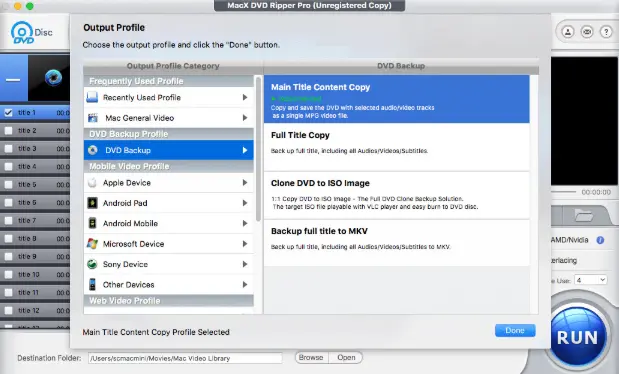619x374 pixels.
Task: Open the CPU core use dropdown
Action: coord(590,280)
